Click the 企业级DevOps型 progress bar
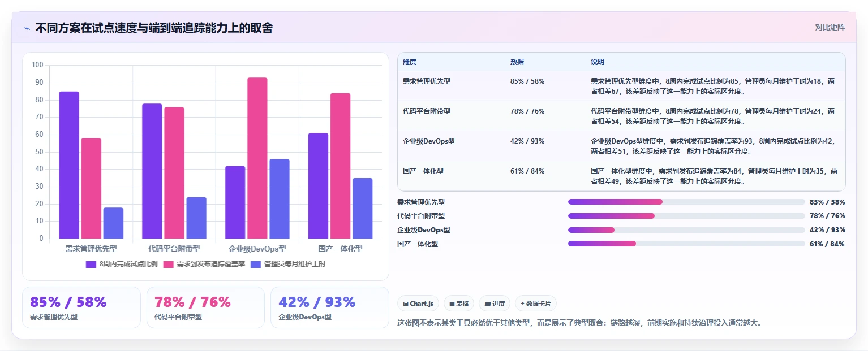The height and width of the screenshot is (351, 868). [x=686, y=230]
